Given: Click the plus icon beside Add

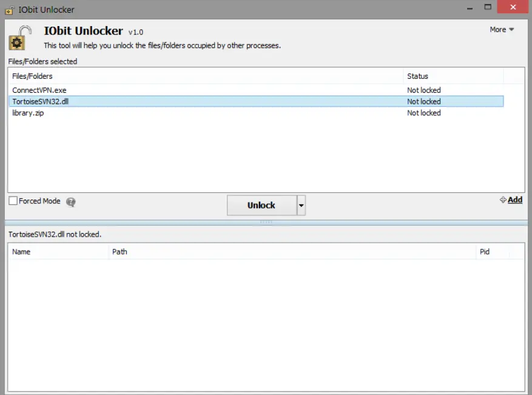Looking at the screenshot, I should [x=502, y=200].
